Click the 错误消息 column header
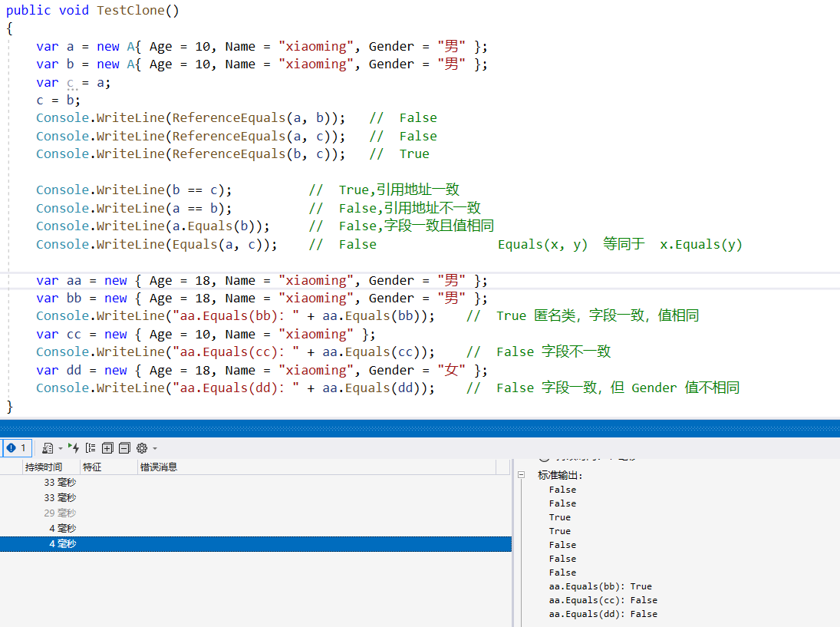 pos(158,467)
